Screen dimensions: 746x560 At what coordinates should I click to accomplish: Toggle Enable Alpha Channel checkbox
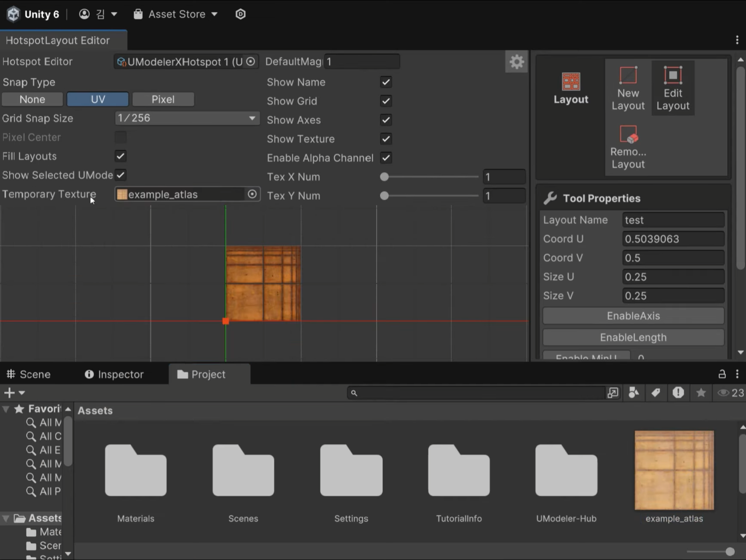(386, 158)
